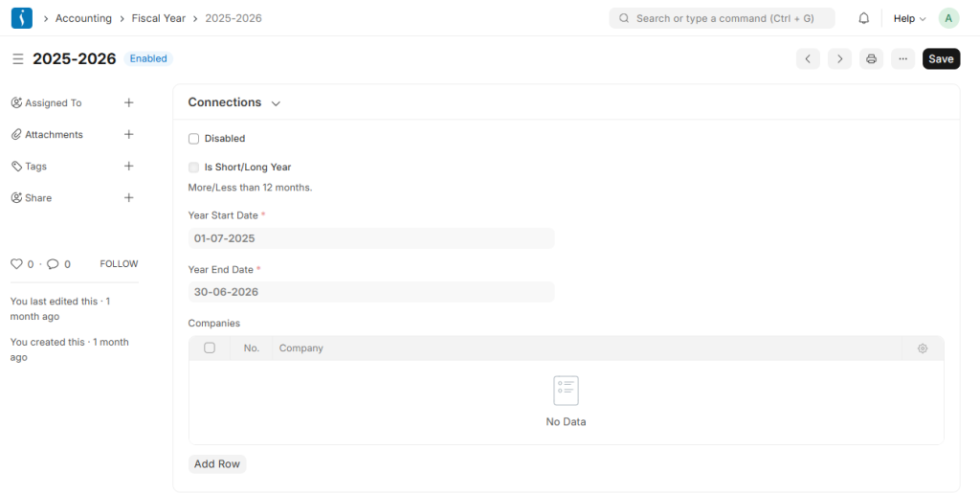Screen dimensions: 980x494
Task: Click the Enabled status badge
Action: pyautogui.click(x=148, y=58)
